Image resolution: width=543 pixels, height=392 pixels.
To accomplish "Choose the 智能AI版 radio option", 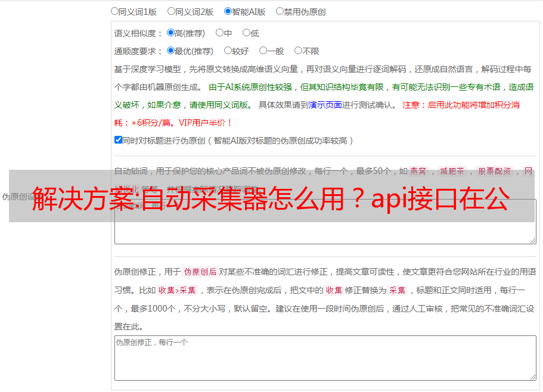I will (228, 11).
